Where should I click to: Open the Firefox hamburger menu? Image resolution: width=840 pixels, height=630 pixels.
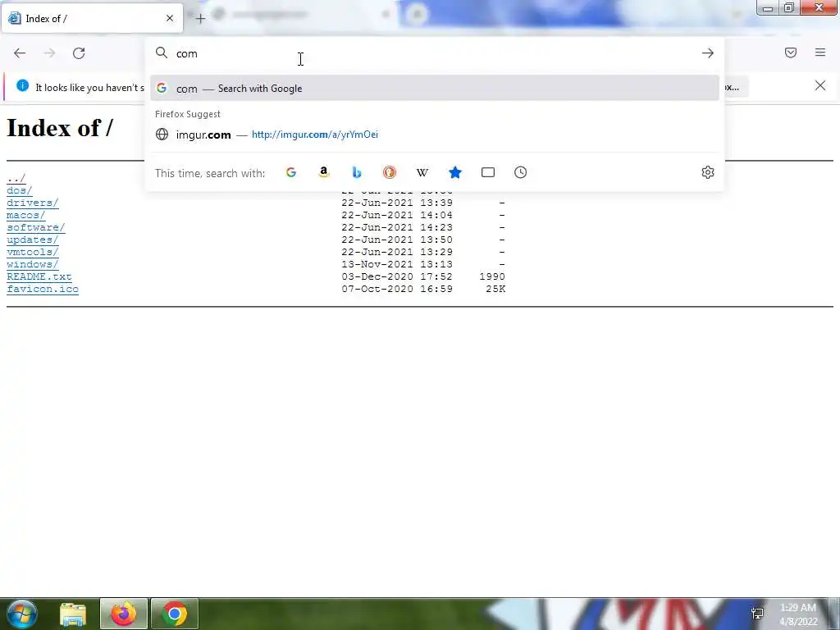click(x=820, y=52)
